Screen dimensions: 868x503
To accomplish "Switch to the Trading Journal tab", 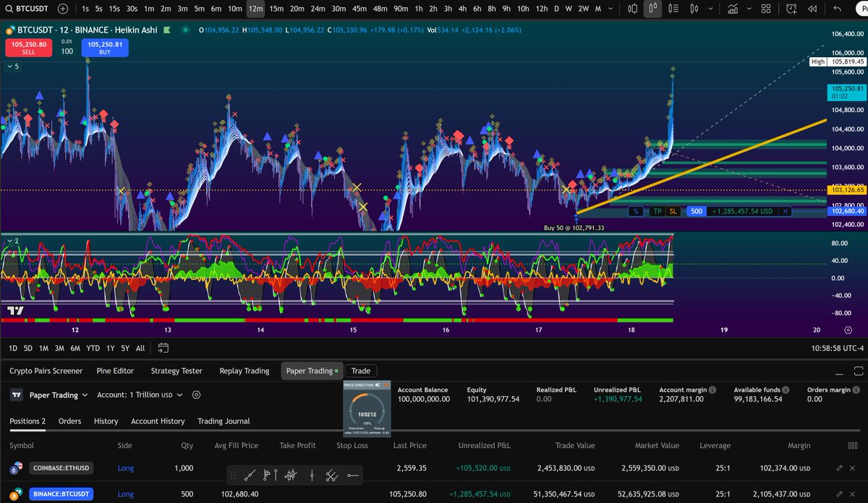I will coord(224,421).
